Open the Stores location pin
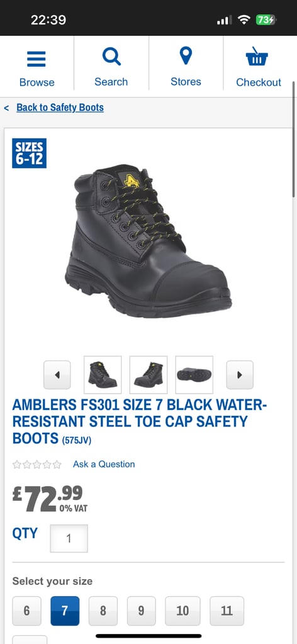This screenshot has height=644, width=297. [x=186, y=56]
